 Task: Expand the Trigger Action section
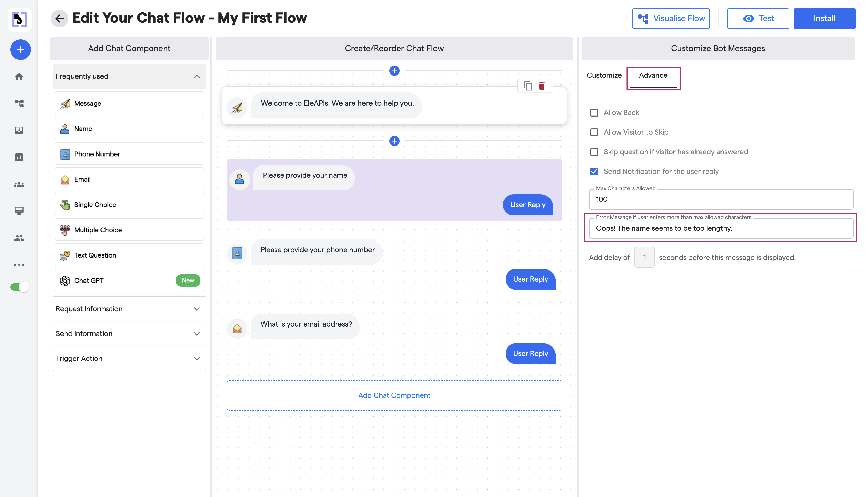[129, 359]
